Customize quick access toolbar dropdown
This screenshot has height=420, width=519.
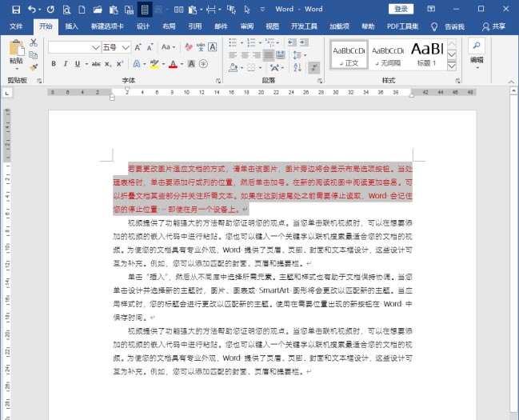(262, 10)
